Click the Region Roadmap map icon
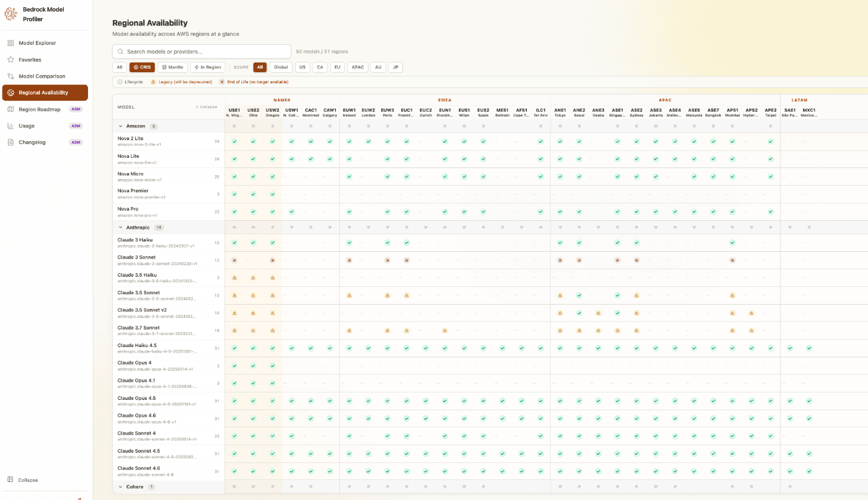This screenshot has width=868, height=500. pos(10,109)
